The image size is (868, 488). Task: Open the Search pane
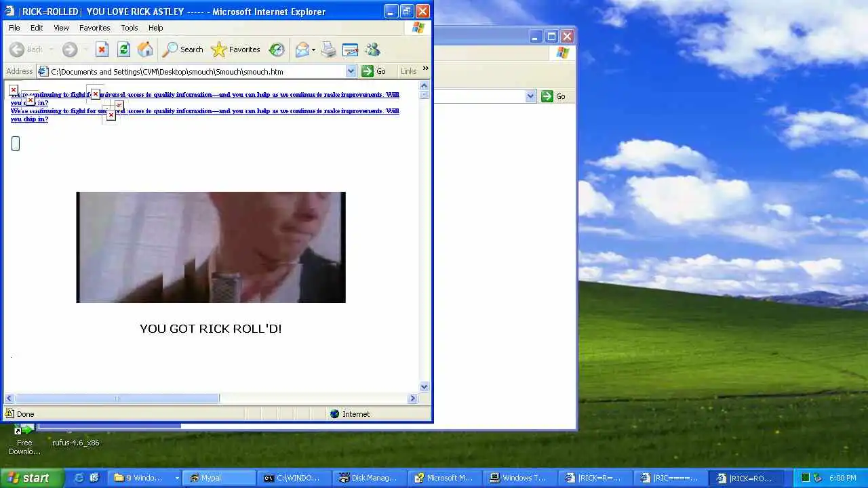pos(182,49)
